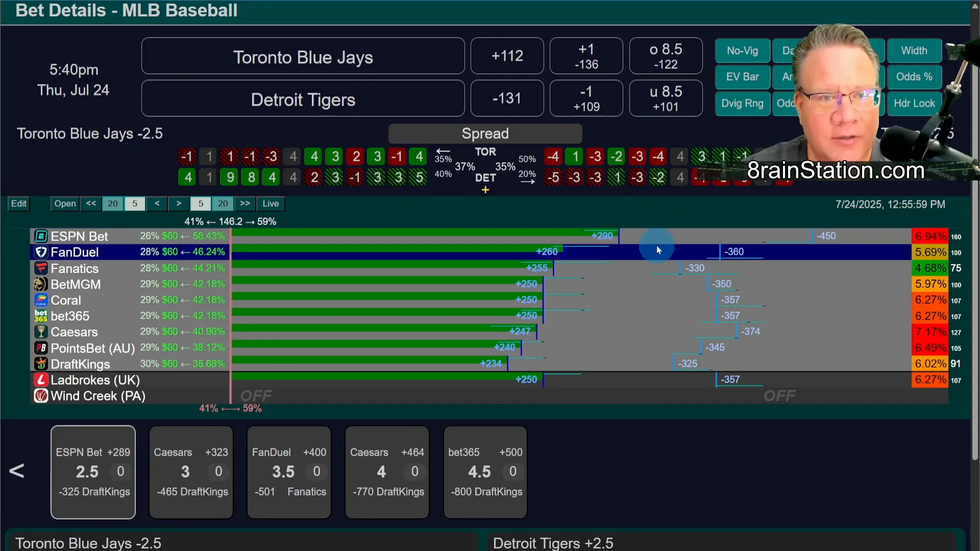Click the BetMGM lion icon
This screenshot has height=551, width=980.
click(x=41, y=284)
